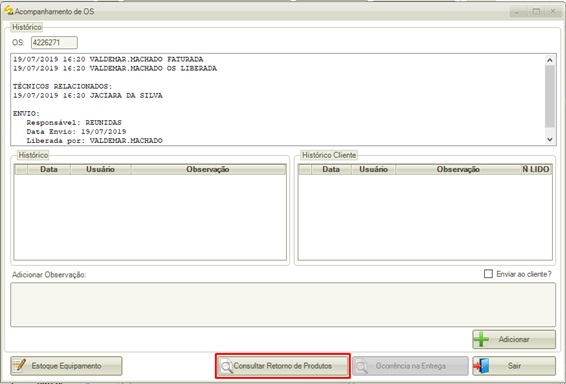Viewport: 566px width, 384px height.
Task: Click the Observação header in the Histórico table
Action: coord(208,169)
